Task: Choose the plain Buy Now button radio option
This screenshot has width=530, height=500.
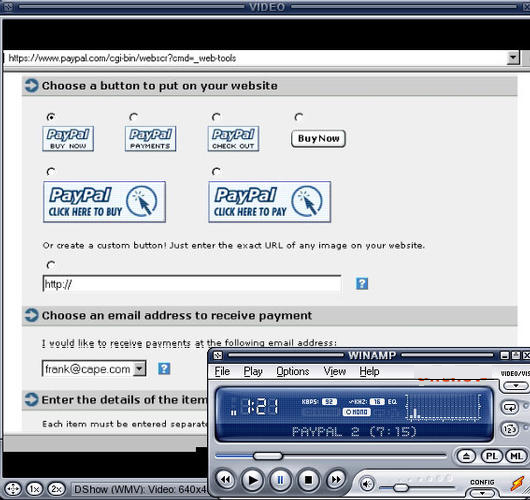Action: click(x=299, y=117)
